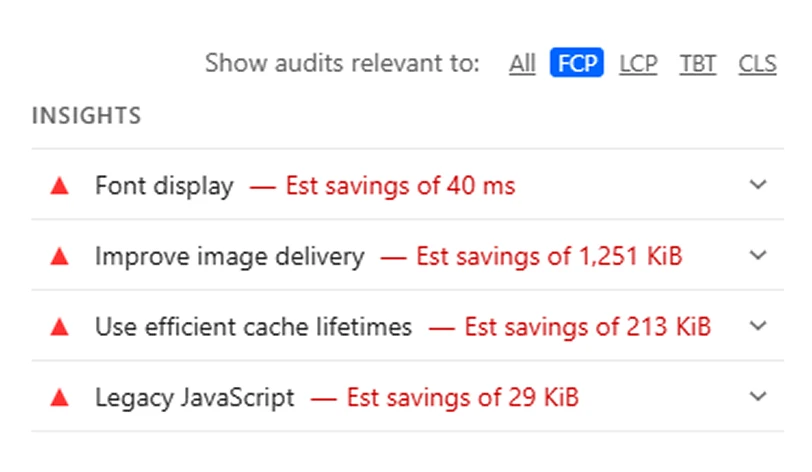Click red warning triangle beside Font display

pyautogui.click(x=60, y=186)
